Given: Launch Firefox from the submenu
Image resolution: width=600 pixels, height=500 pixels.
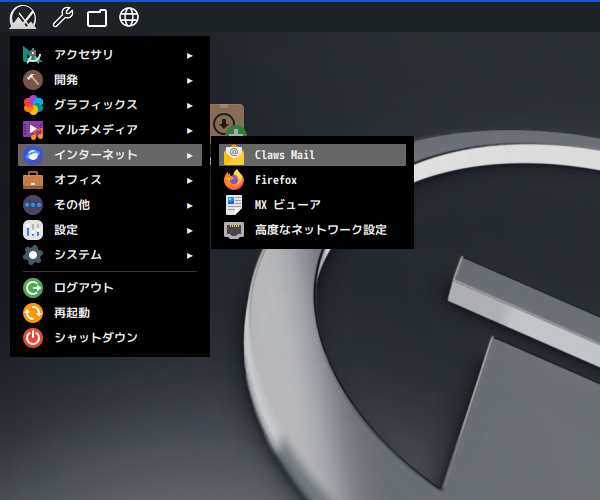Looking at the screenshot, I should 312,180.
